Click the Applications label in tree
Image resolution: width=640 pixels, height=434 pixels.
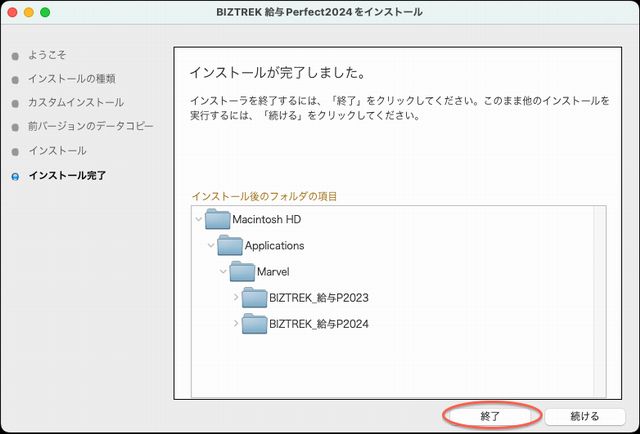274,246
